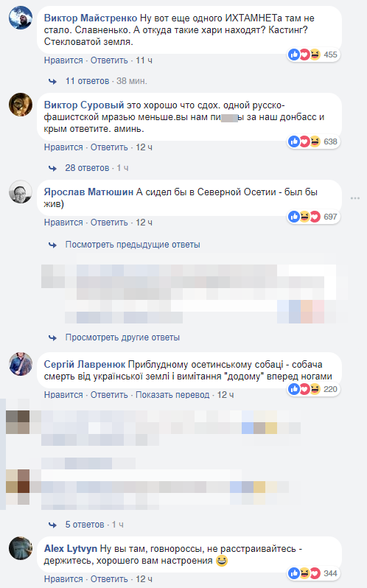This screenshot has width=367, height=588.
Task: Like Alex Lytvyn's comment with Нравится
Action: [x=63, y=579]
